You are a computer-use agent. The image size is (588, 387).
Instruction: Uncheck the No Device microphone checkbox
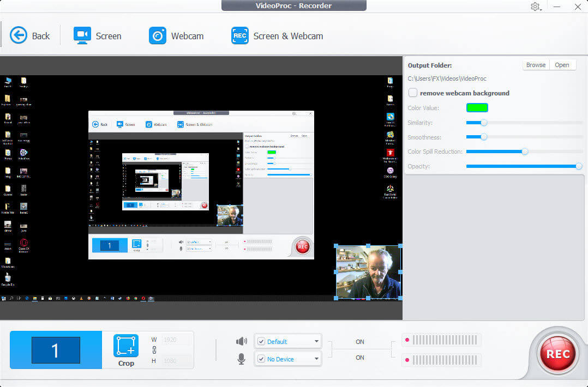[x=261, y=359]
